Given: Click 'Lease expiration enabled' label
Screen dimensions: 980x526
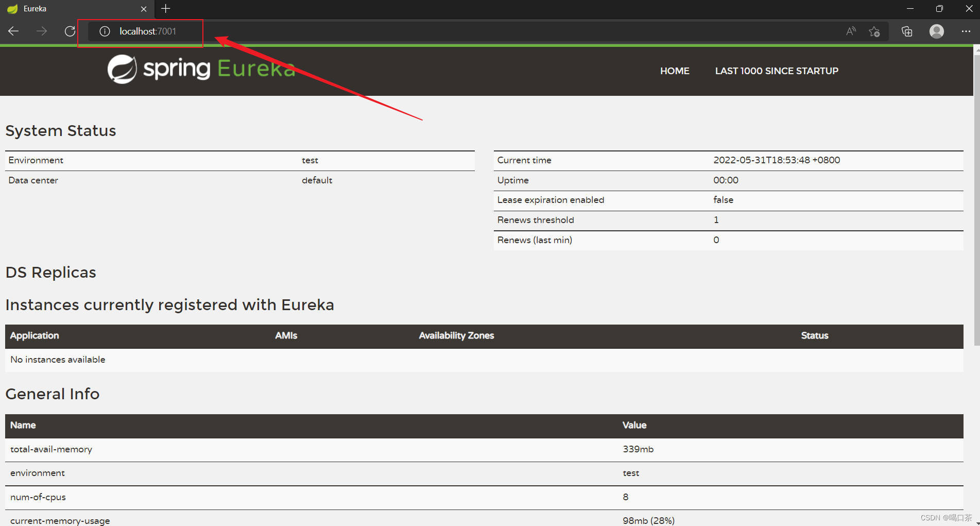Looking at the screenshot, I should tap(551, 200).
